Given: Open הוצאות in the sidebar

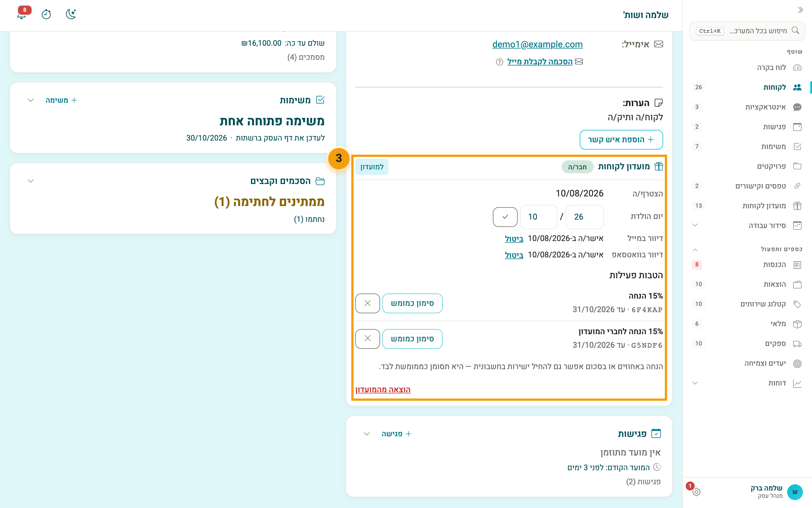Looking at the screenshot, I should 747,284.
